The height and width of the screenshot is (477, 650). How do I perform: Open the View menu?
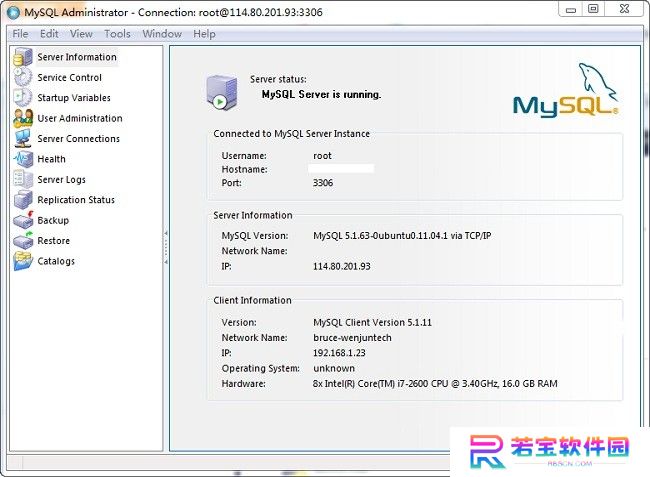(81, 34)
